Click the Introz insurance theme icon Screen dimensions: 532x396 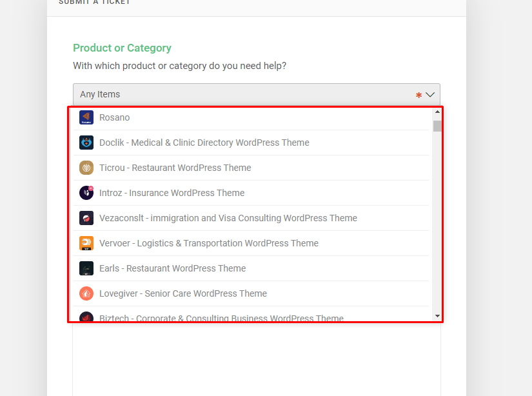pos(86,193)
